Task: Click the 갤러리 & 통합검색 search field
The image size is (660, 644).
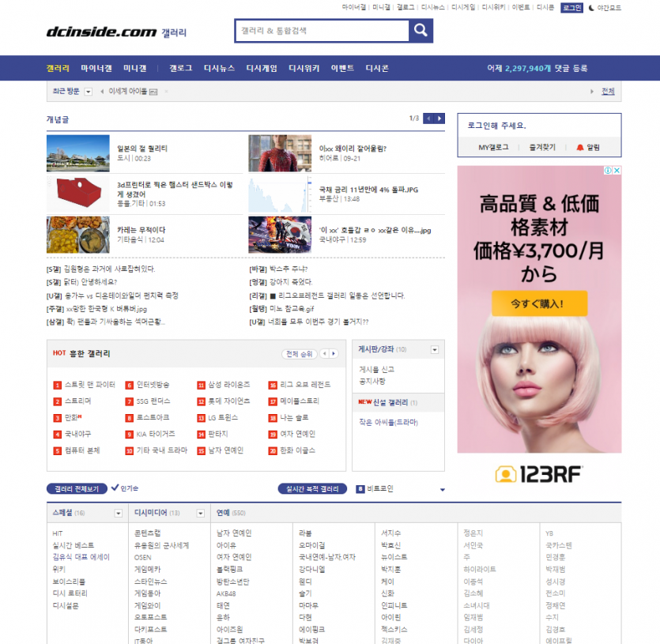Action: (x=322, y=31)
